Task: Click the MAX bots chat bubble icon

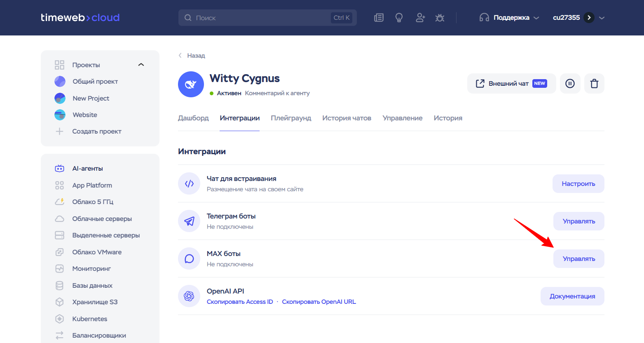Action: [x=189, y=258]
